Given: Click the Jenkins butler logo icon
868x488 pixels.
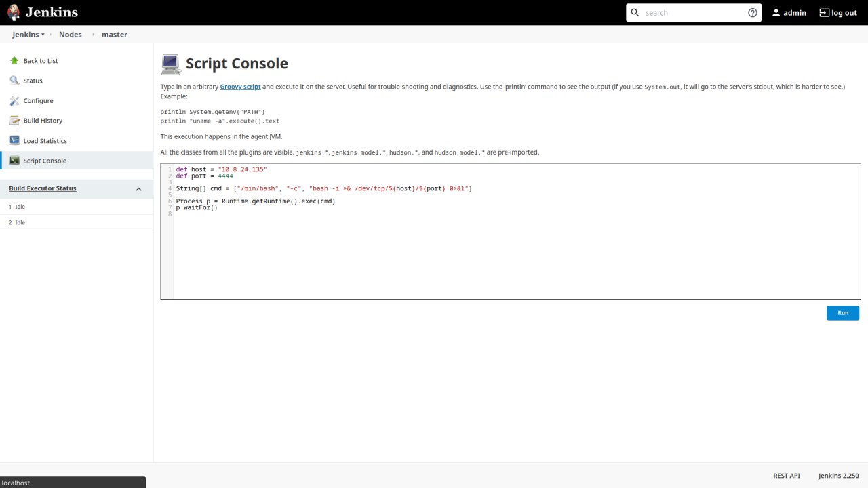Looking at the screenshot, I should (14, 12).
